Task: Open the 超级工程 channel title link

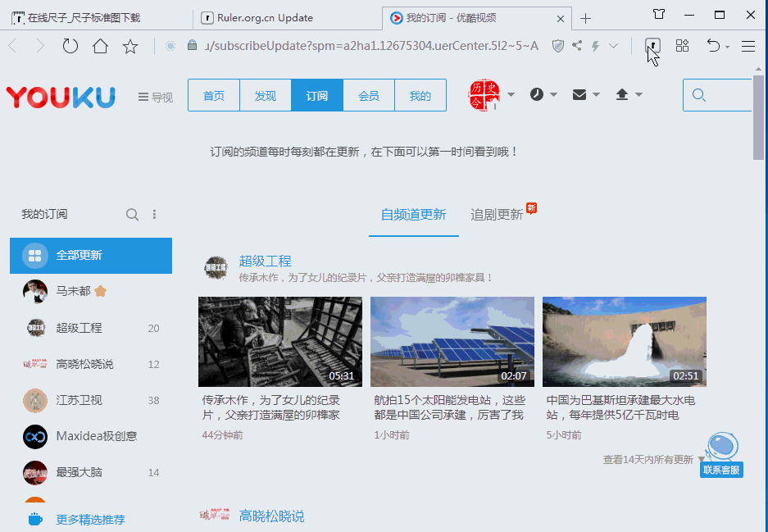Action: click(x=265, y=261)
